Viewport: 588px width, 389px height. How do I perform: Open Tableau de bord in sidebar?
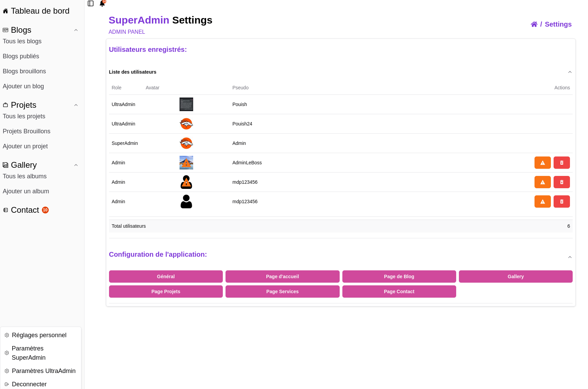[x=40, y=11]
